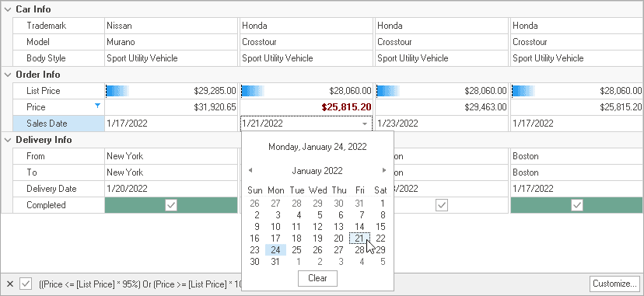Select the Trademark row header

pos(59,26)
